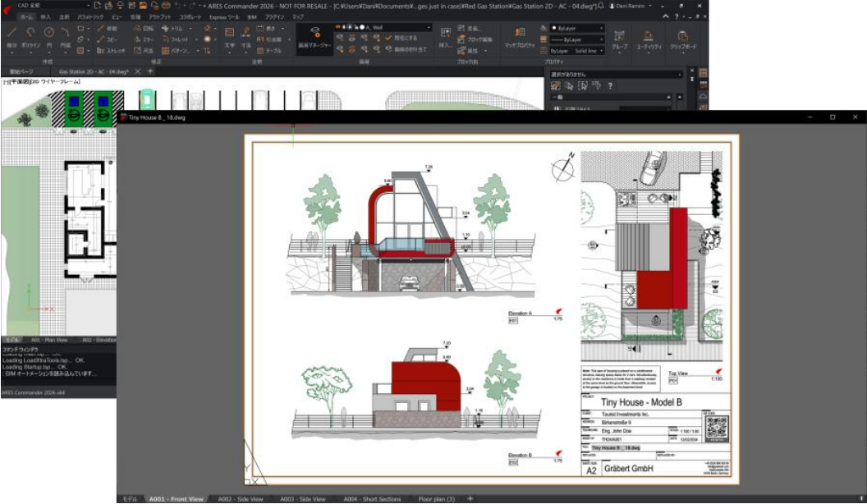This screenshot has height=504, width=867.
Task: Choose the Circle drawing tool
Action: tap(48, 34)
